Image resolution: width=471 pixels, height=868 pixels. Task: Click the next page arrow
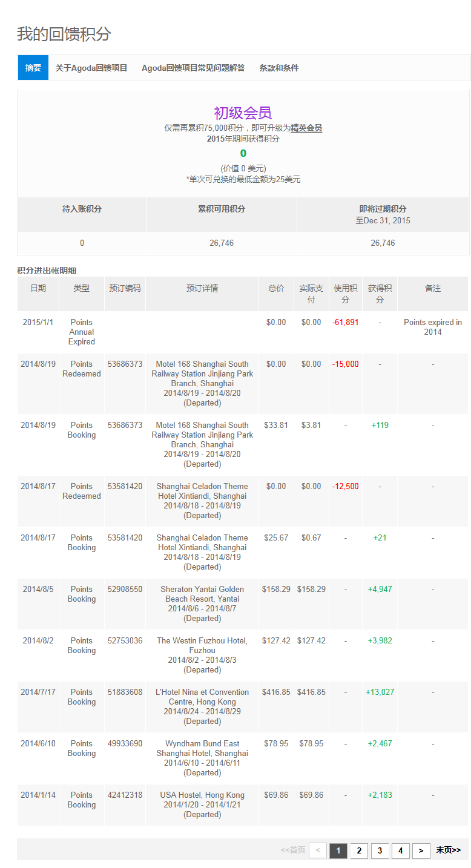pyautogui.click(x=421, y=850)
